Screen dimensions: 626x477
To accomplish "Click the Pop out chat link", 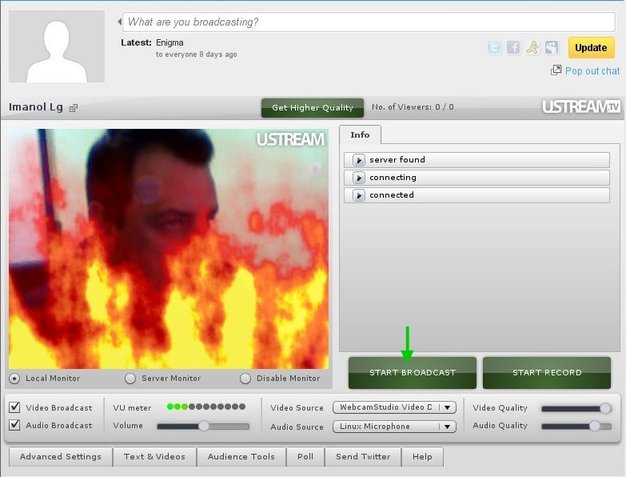I will point(592,71).
